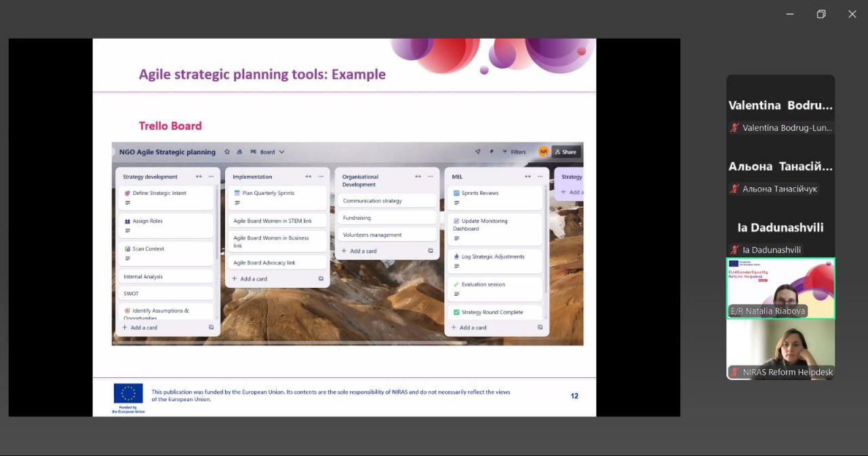
Task: Collapse the Organisational Development list
Action: point(418,176)
